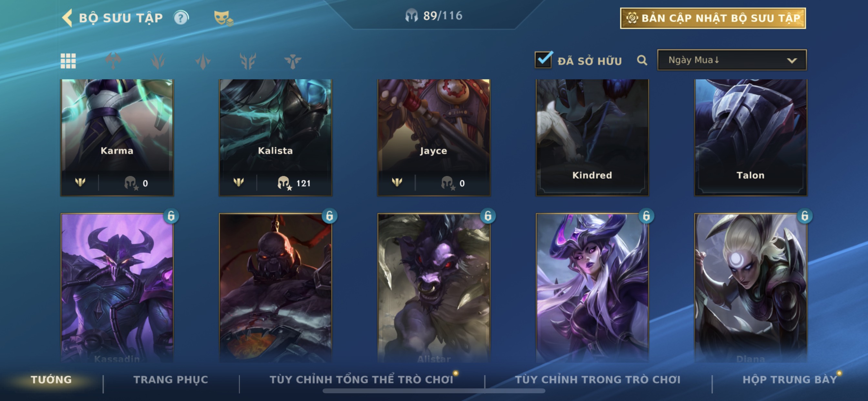Go back using the Bộ Sưu Tập arrow

tap(67, 17)
